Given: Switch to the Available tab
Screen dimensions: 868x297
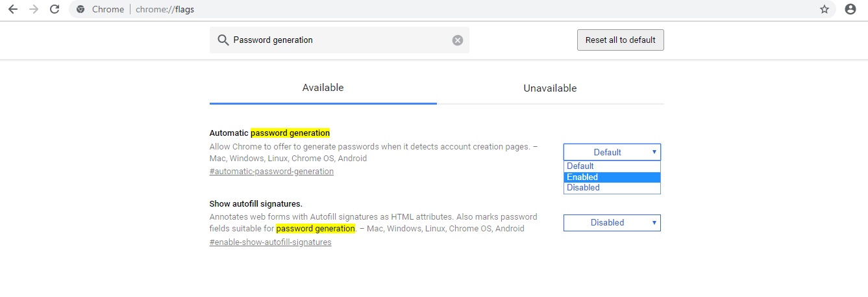Looking at the screenshot, I should coord(323,88).
